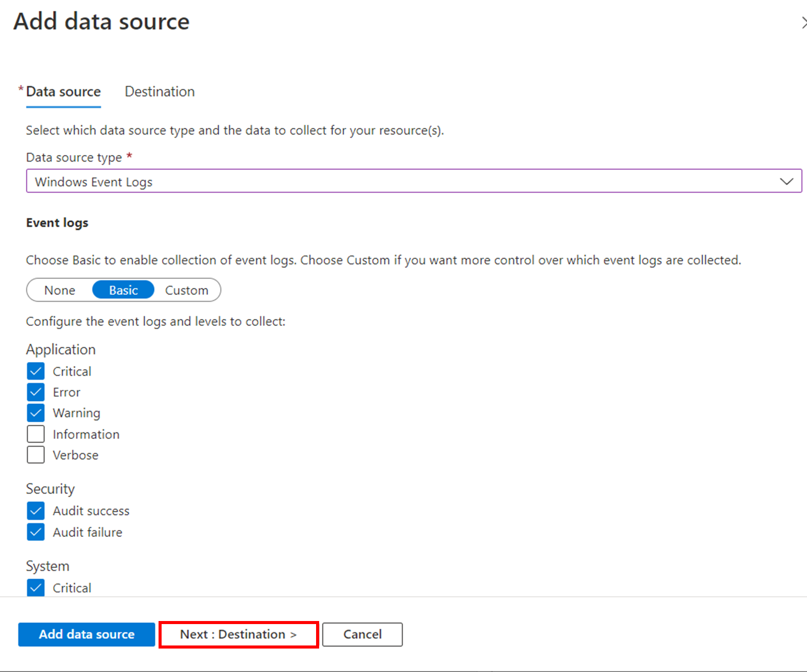Viewport: 807px width, 672px height.
Task: Click the Audit failure label text
Action: point(88,532)
